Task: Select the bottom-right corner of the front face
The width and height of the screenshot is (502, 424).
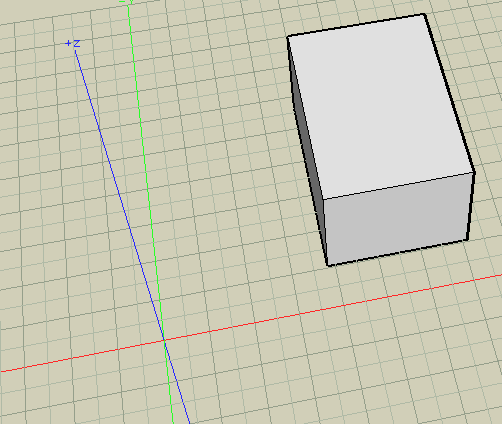Action: (x=467, y=239)
